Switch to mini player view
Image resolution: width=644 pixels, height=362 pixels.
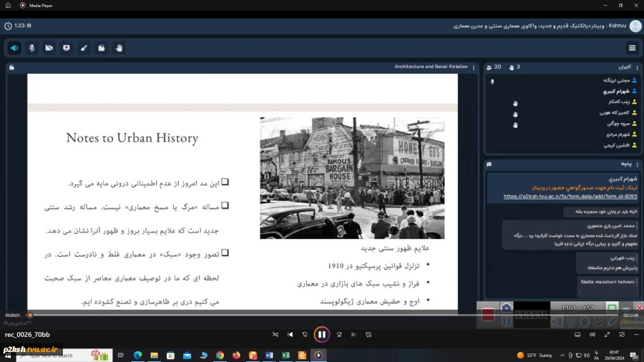(622, 335)
